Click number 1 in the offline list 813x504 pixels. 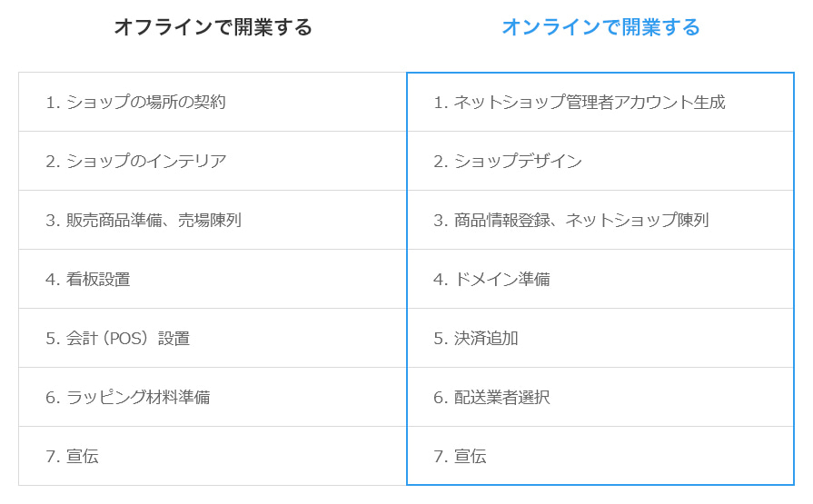tap(51, 103)
